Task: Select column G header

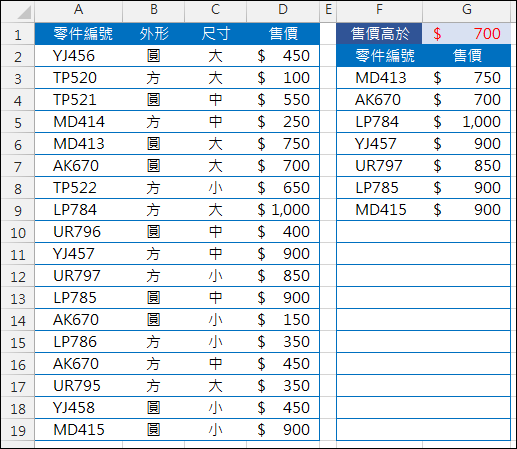Action: (467, 10)
